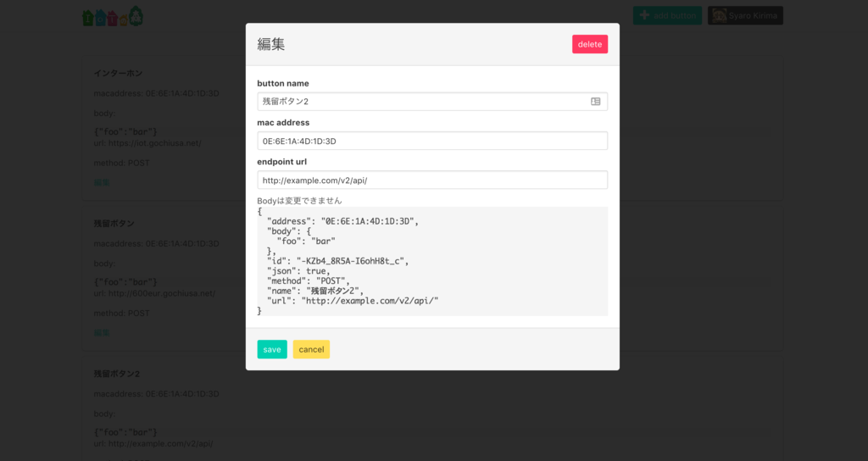Click the 'endpoint url' field label

click(x=281, y=162)
